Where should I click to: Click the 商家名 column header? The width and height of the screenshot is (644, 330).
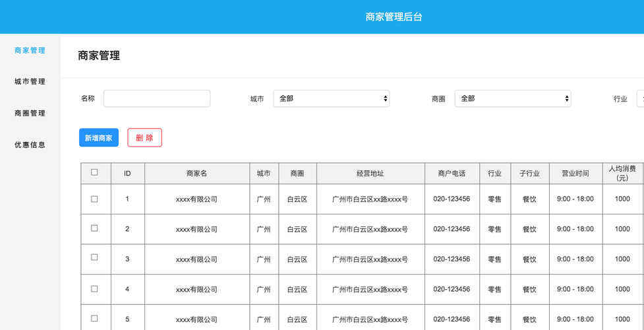pos(196,174)
